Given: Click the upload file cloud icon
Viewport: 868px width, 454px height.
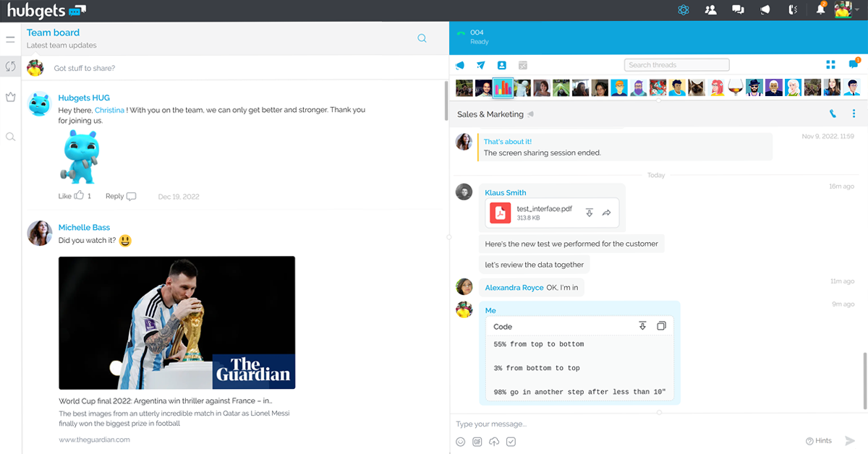Looking at the screenshot, I should [x=495, y=442].
